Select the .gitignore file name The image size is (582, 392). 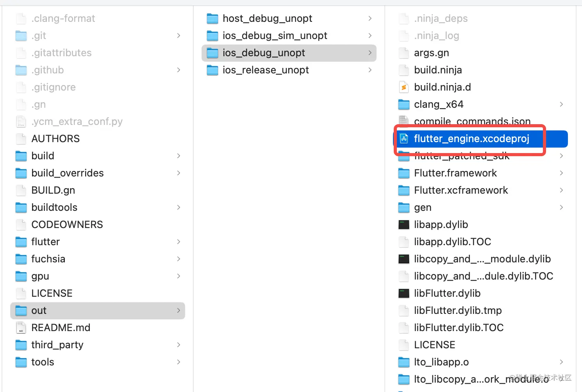[54, 87]
